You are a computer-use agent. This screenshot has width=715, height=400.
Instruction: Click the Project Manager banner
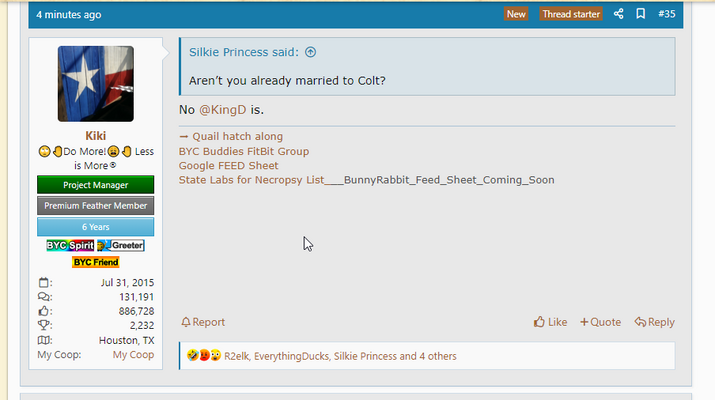96,185
